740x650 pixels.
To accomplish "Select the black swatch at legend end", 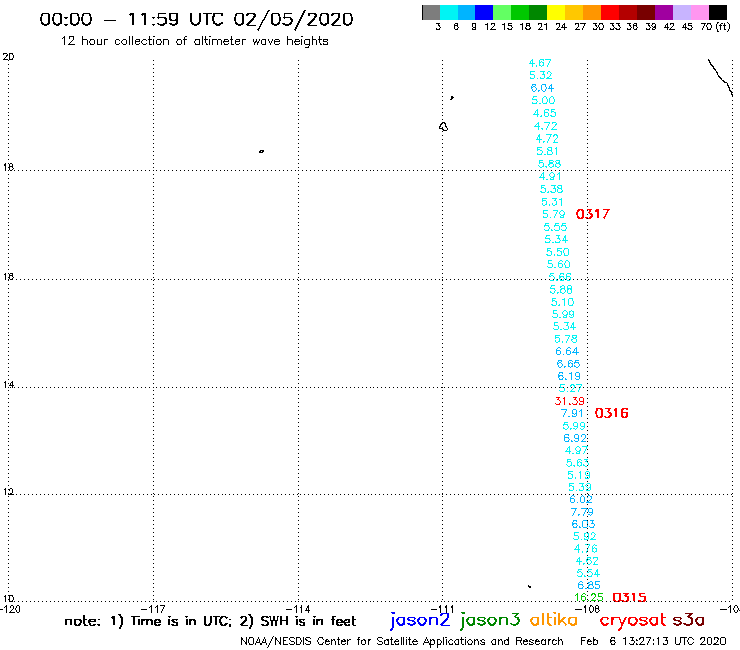I will [717, 12].
